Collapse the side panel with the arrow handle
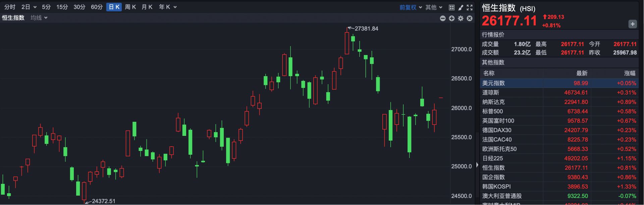 [x=477, y=165]
